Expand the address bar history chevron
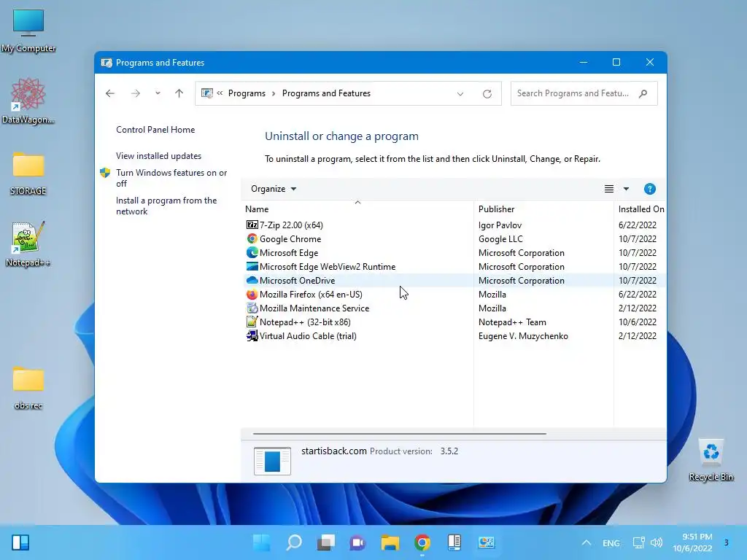The image size is (747, 560). 460,94
